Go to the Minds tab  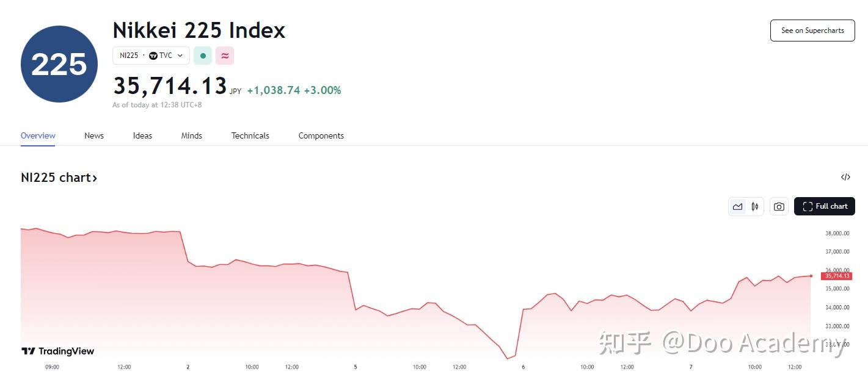tap(192, 135)
